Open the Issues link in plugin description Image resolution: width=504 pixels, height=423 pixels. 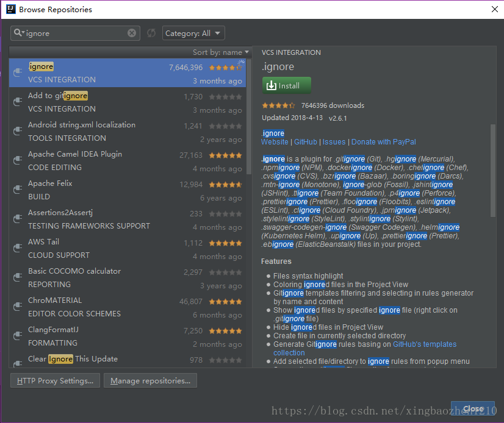coord(334,142)
